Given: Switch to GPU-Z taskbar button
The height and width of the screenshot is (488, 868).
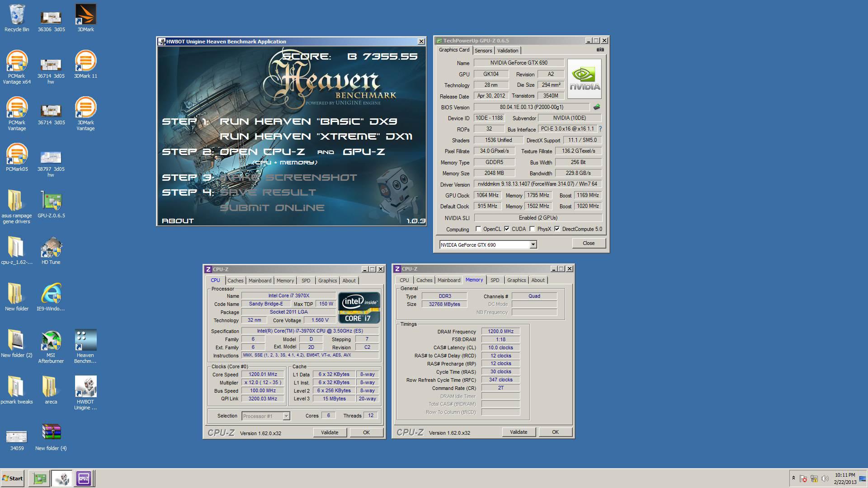Looking at the screenshot, I should [x=40, y=479].
